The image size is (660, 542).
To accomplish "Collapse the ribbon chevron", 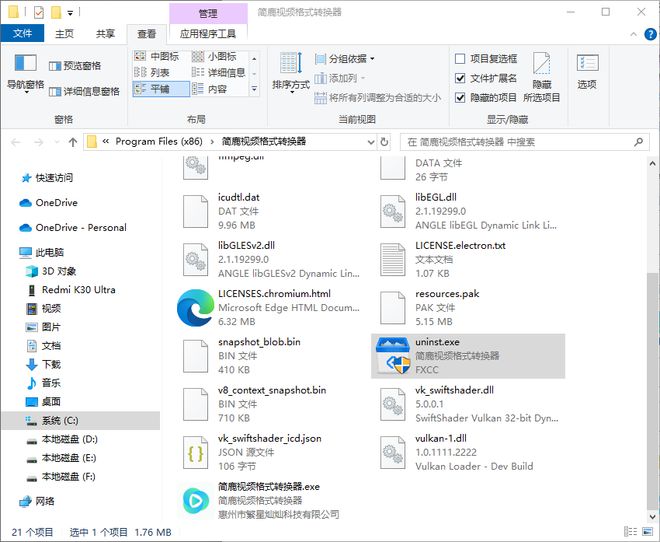I will [x=633, y=34].
